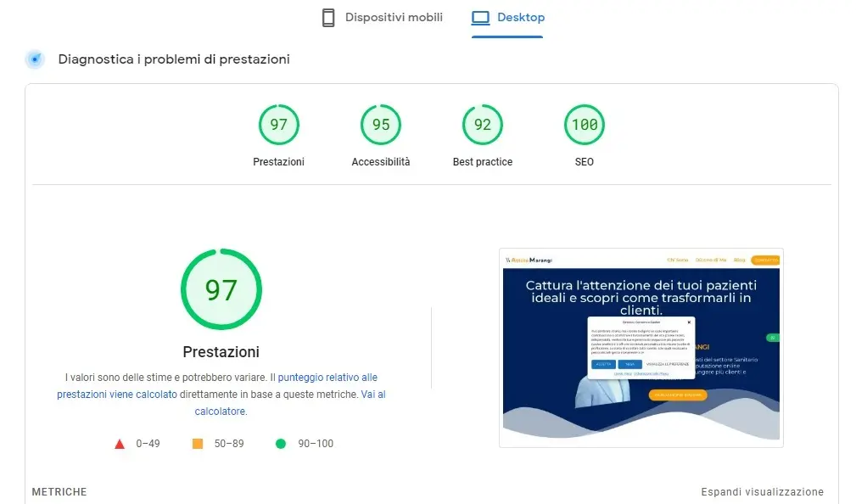
Task: Click the blue diagnostics icon beside the heading
Action: [35, 59]
